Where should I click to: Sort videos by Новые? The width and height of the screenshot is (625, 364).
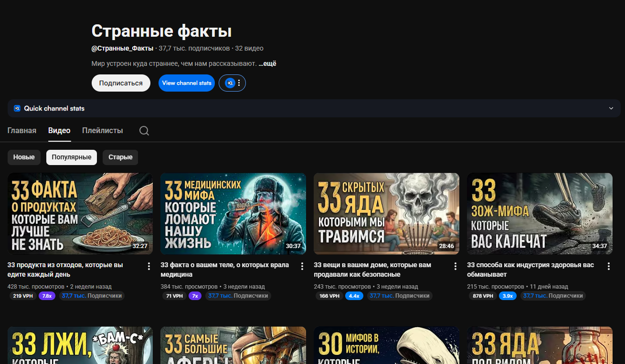pos(24,157)
